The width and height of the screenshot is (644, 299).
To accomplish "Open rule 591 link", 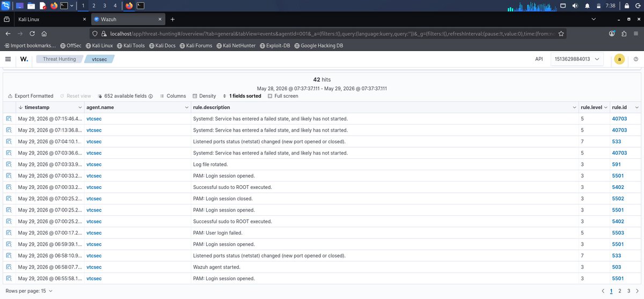I will click(x=616, y=164).
